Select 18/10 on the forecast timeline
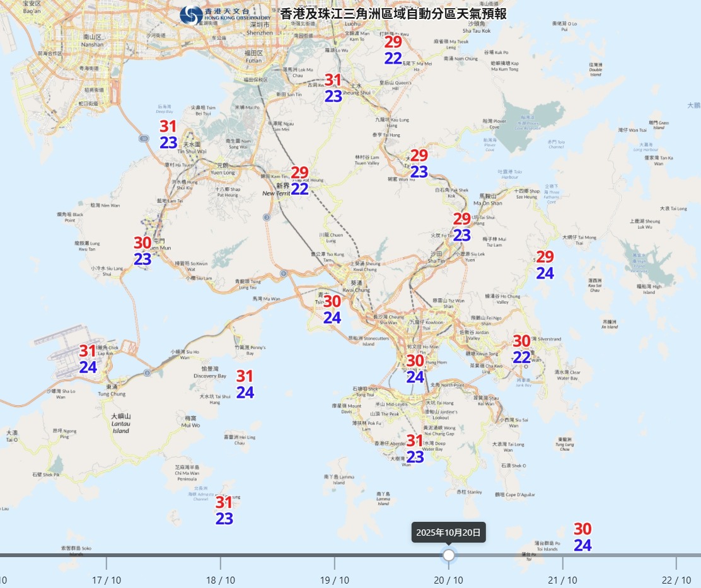This screenshot has width=701, height=588. tap(220, 562)
